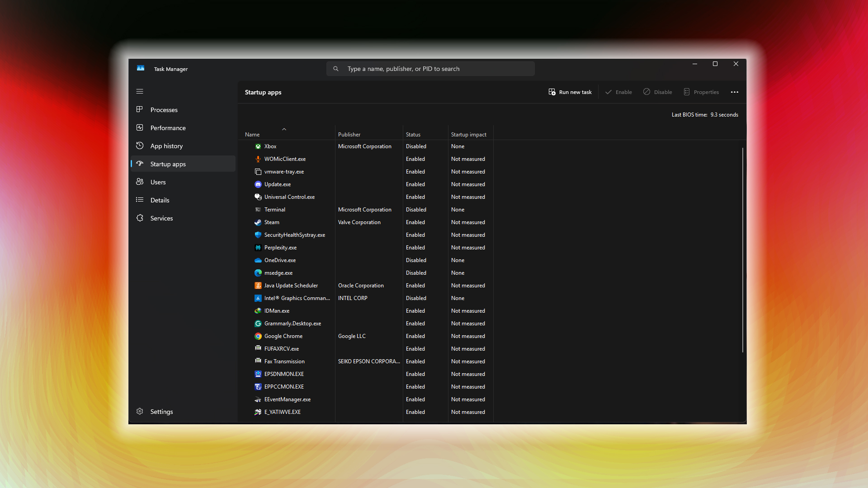Click the Update.exe Discord icon
The width and height of the screenshot is (868, 488).
[x=258, y=184]
